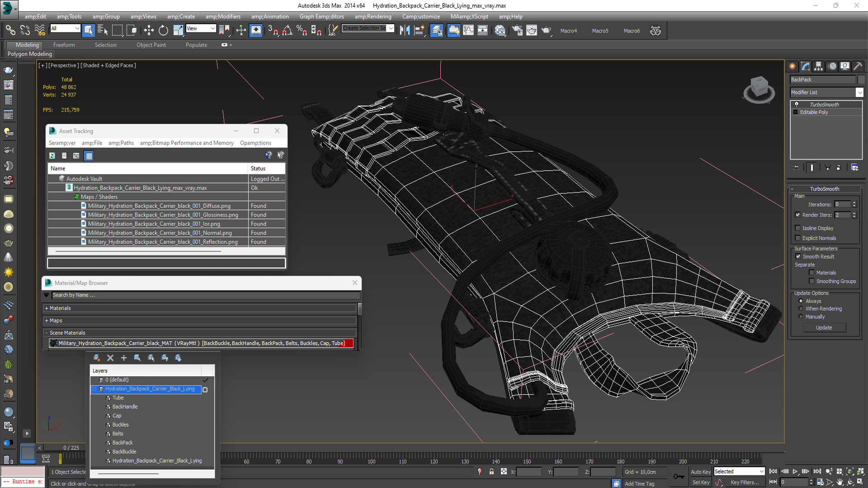The height and width of the screenshot is (488, 868).
Task: Toggle the Explicit Normals checkbox
Action: (797, 238)
